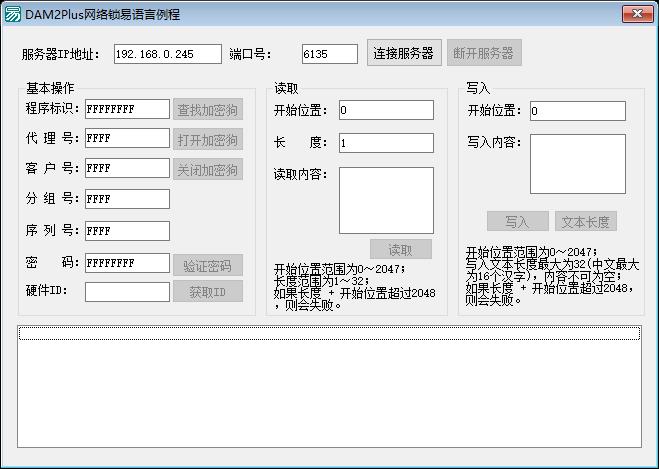Click the 写入 section 开始位置 field
Screen dimensions: 659x469
point(578,111)
